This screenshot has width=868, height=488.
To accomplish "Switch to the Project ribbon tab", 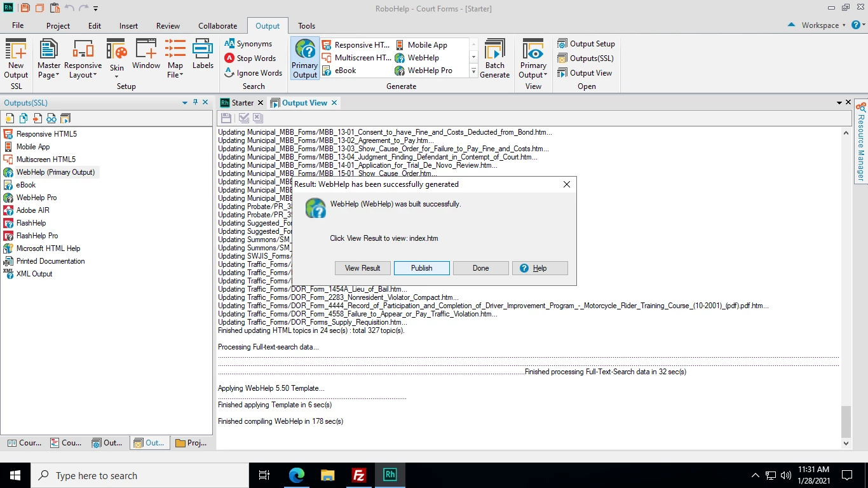I will point(58,26).
